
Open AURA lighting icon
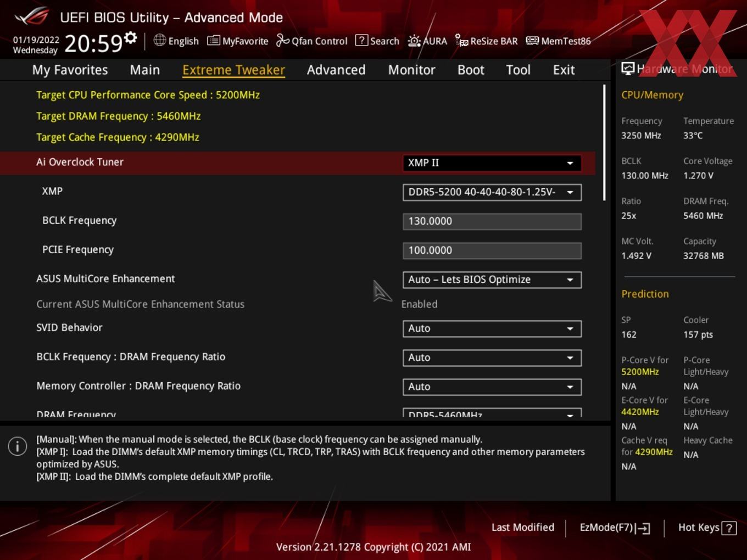[x=414, y=41]
